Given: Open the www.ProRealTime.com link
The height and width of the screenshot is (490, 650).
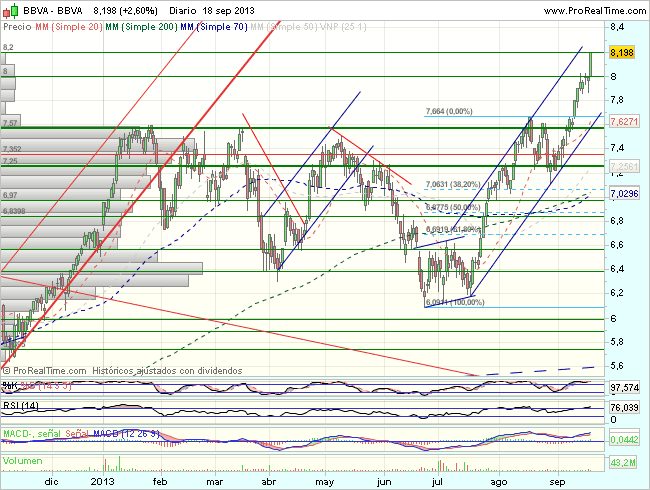Looking at the screenshot, I should [x=595, y=11].
